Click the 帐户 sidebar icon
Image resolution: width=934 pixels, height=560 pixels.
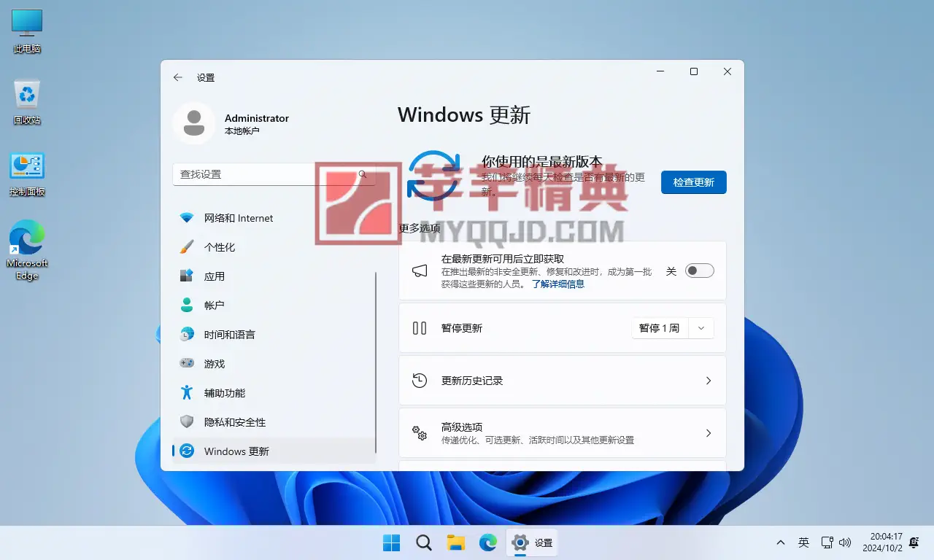point(187,306)
